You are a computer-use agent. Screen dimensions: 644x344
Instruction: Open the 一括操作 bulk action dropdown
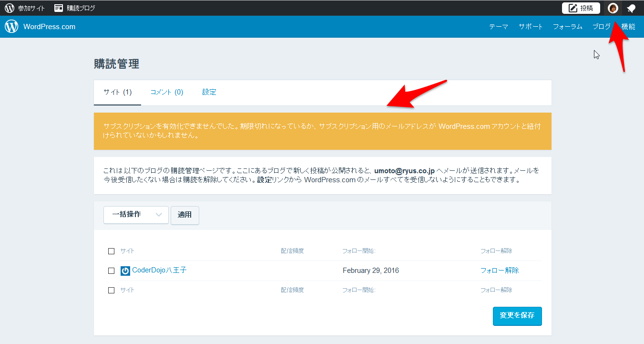[x=136, y=215]
